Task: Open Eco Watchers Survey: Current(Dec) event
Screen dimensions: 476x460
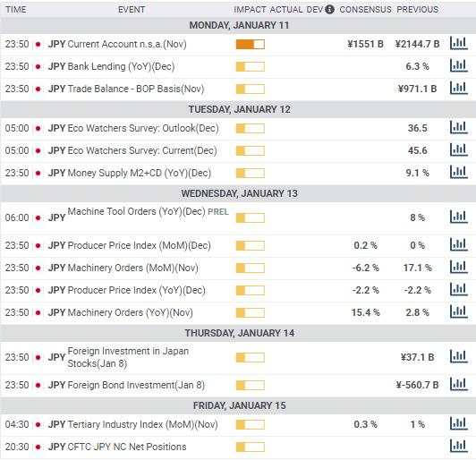Action: tap(132, 150)
